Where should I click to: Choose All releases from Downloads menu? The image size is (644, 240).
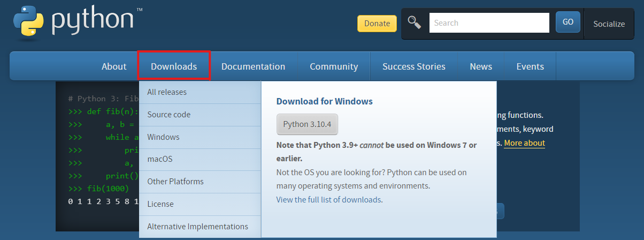coord(167,92)
